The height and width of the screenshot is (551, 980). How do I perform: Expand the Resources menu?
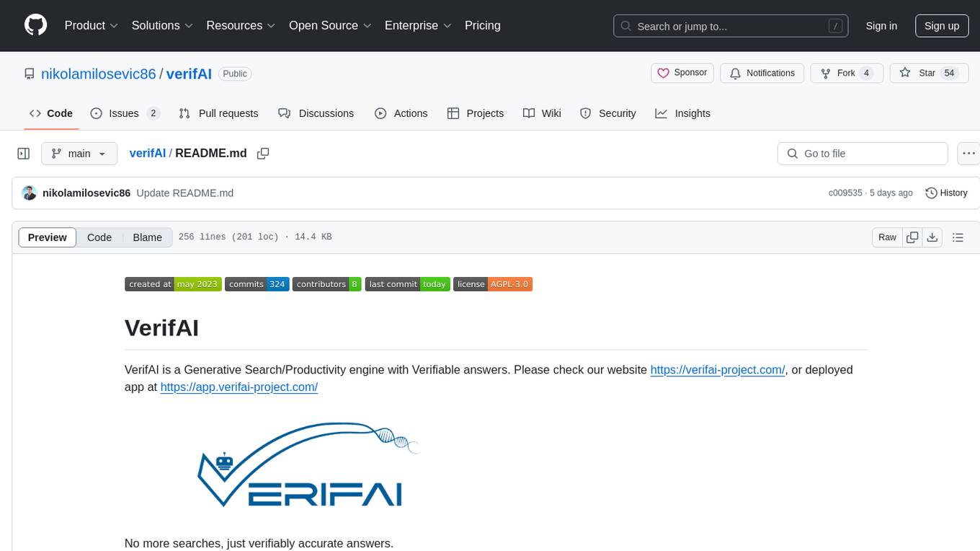(x=241, y=25)
